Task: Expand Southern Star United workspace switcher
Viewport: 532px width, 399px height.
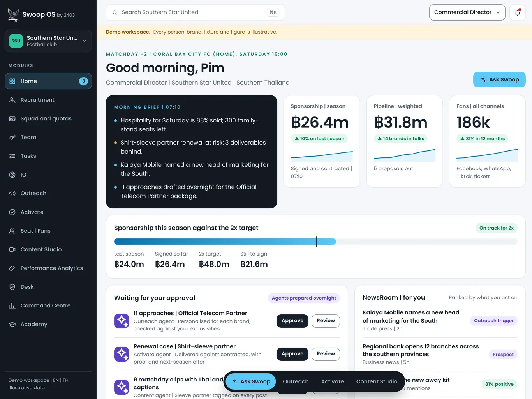Action: click(x=48, y=41)
